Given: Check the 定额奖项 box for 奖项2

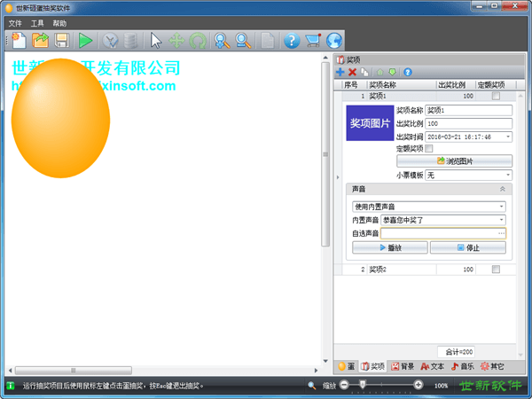Looking at the screenshot, I should coord(497,269).
